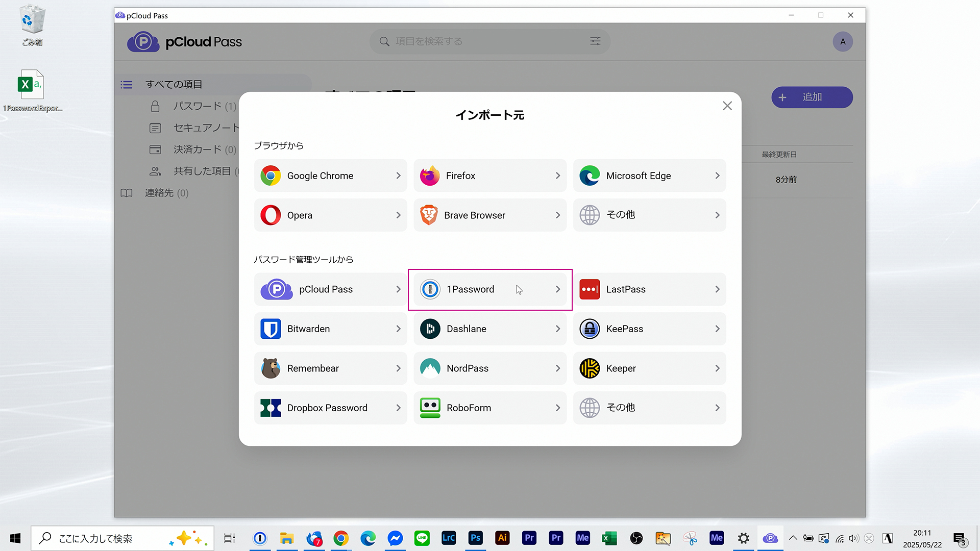Screen dimensions: 980x551
Task: Expand Microsoft Edge import chevron
Action: tap(717, 176)
